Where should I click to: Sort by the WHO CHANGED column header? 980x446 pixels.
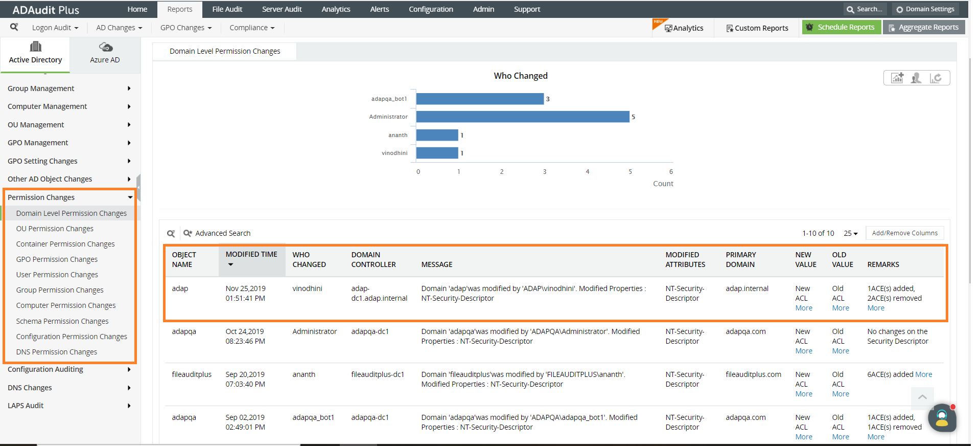point(309,259)
